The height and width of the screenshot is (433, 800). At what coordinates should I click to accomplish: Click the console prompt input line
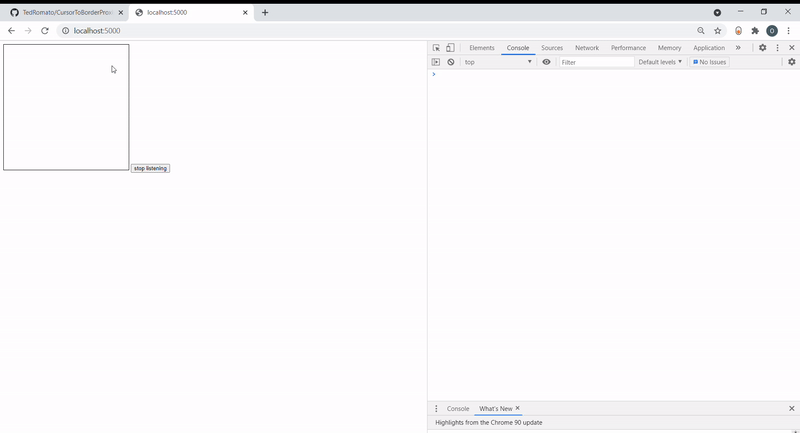pos(614,74)
